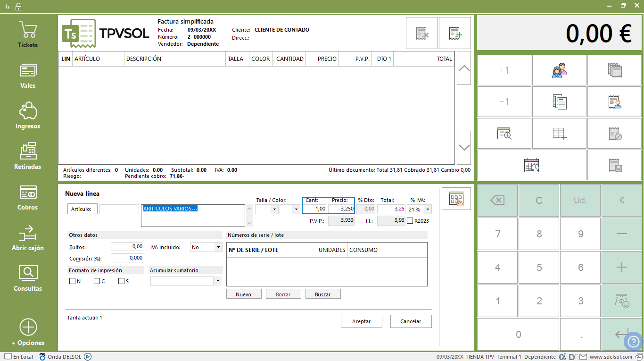This screenshot has width=644, height=361.
Task: Toggle the R2023 checkbox
Action: [x=410, y=220]
